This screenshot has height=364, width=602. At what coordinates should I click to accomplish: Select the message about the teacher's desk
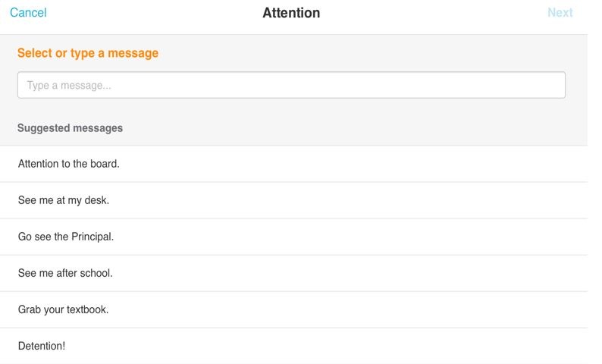pyautogui.click(x=293, y=200)
